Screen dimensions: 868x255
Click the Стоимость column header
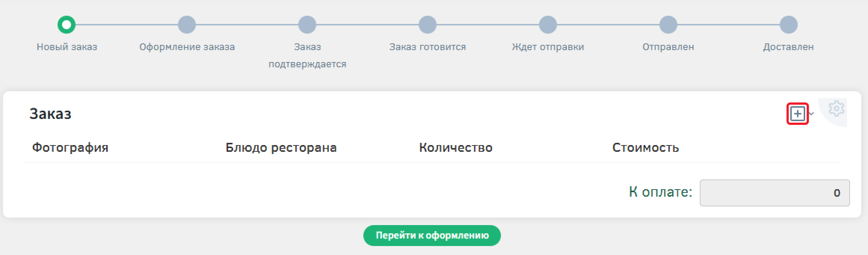(646, 148)
